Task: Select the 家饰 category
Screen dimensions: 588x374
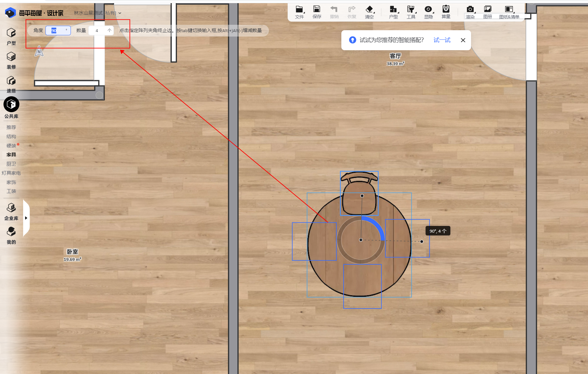Action: (11, 182)
